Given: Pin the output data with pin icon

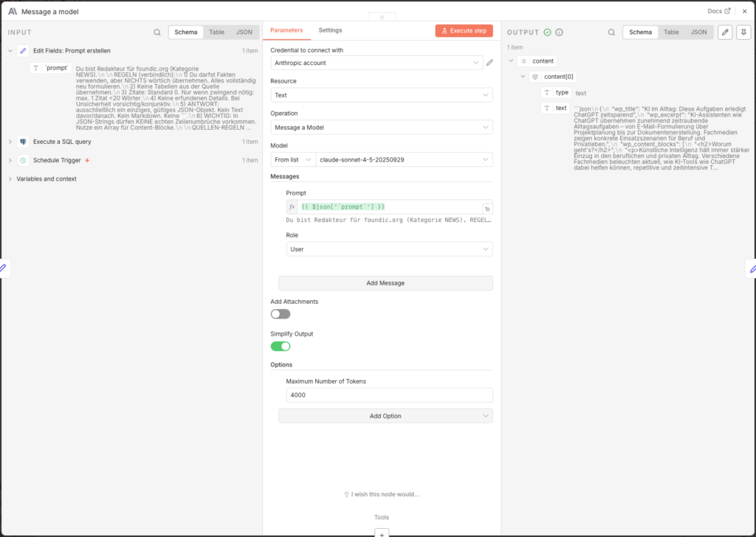Looking at the screenshot, I should (743, 32).
